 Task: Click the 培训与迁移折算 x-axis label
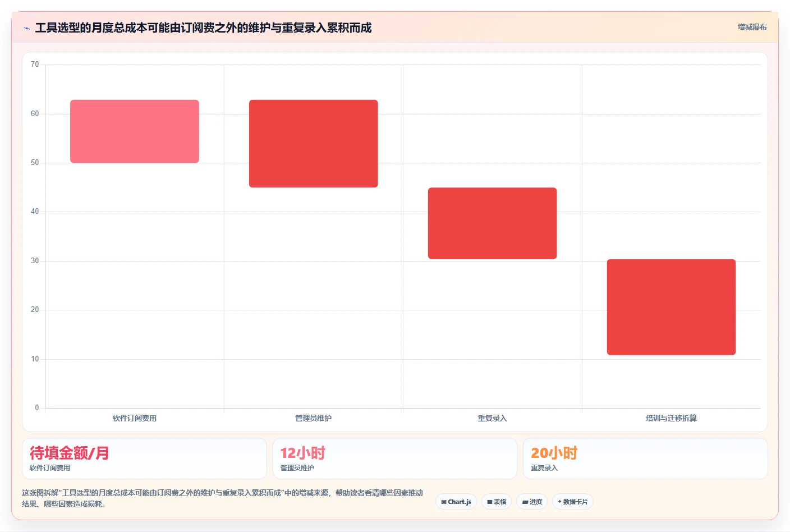671,418
